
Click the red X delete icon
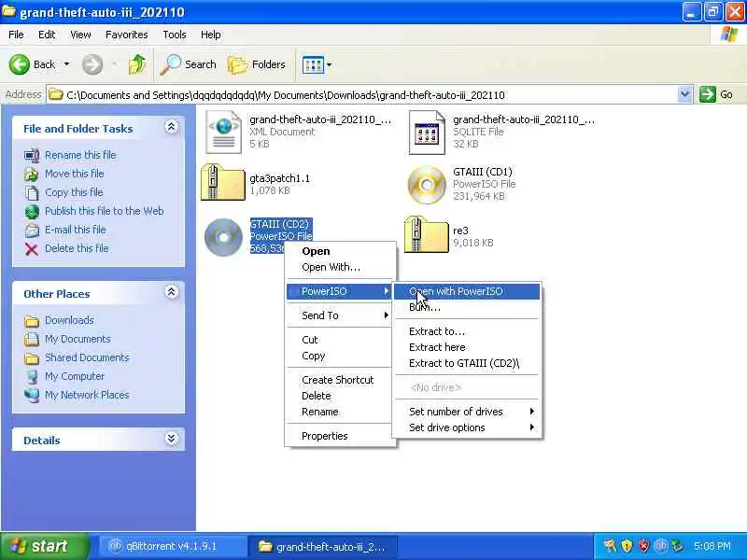[x=32, y=249]
